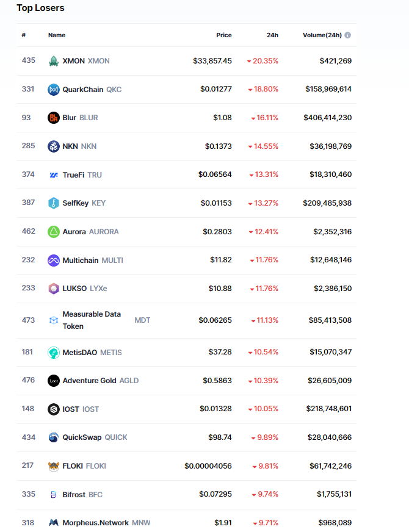Sort table by Price column header
409x532 pixels.
[224, 35]
